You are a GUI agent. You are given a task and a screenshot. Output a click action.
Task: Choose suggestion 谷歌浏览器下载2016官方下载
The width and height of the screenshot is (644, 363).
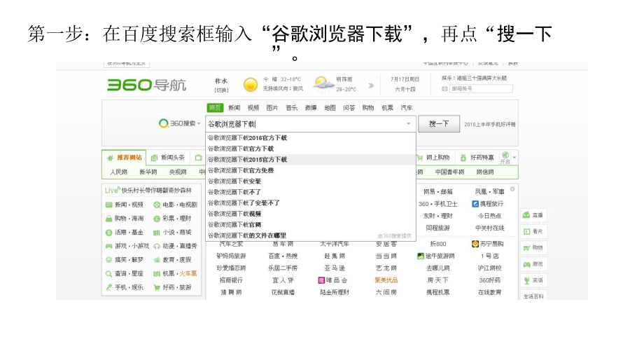(x=311, y=138)
